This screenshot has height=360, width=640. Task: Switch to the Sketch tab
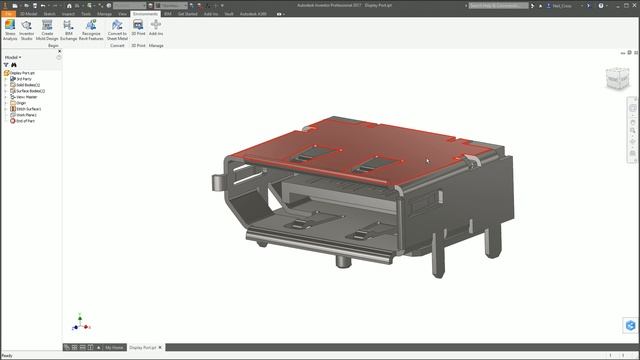49,14
